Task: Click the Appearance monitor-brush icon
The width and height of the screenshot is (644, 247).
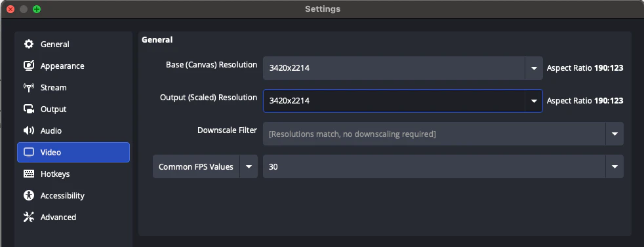Action: pos(29,66)
